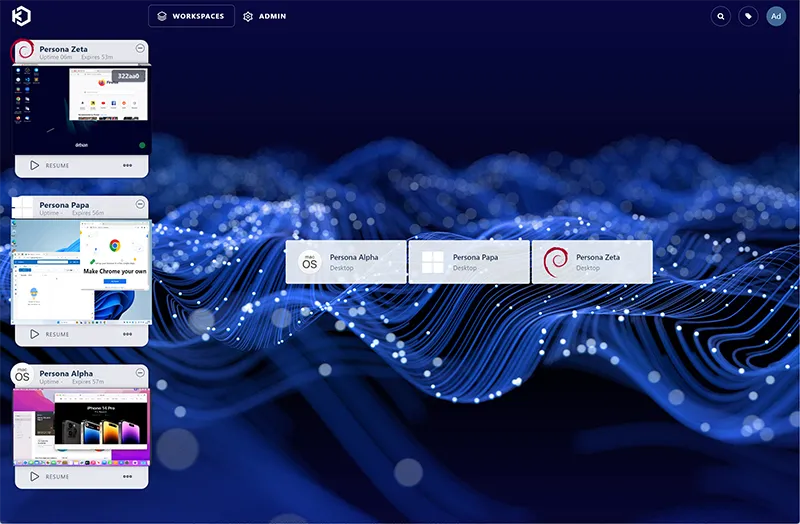
Task: Go to the Admin section
Action: pos(264,16)
